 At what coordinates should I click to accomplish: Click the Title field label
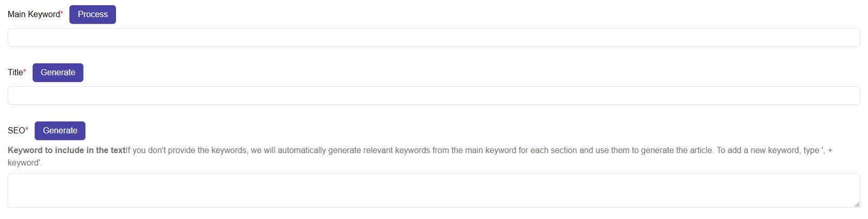pyautogui.click(x=15, y=73)
